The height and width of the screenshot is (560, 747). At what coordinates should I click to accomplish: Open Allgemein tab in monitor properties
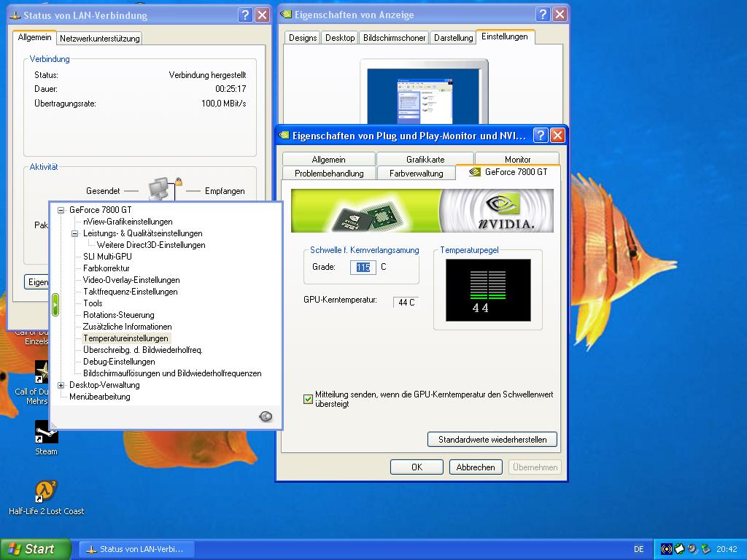click(329, 160)
